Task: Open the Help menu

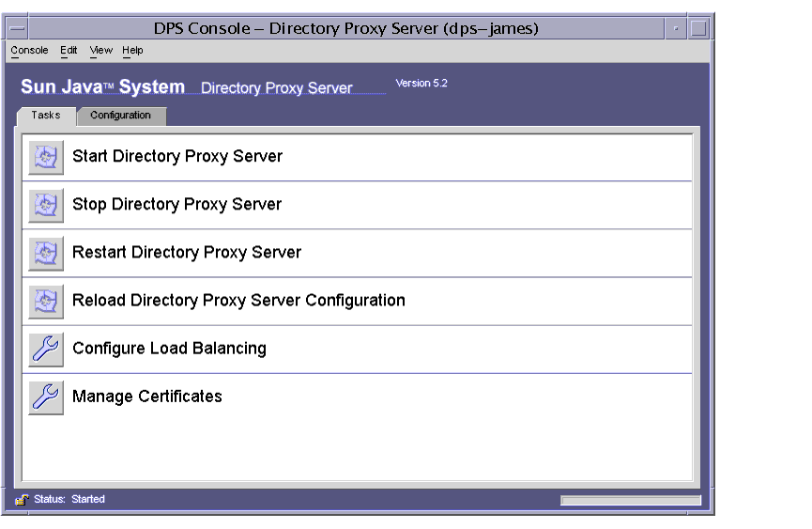Action: [x=132, y=50]
